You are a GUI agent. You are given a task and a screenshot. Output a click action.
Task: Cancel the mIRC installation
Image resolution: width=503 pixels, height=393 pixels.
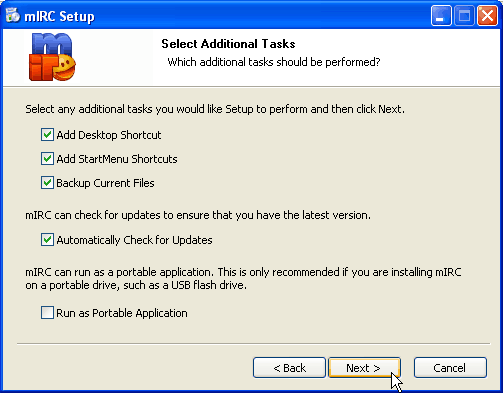(x=450, y=368)
